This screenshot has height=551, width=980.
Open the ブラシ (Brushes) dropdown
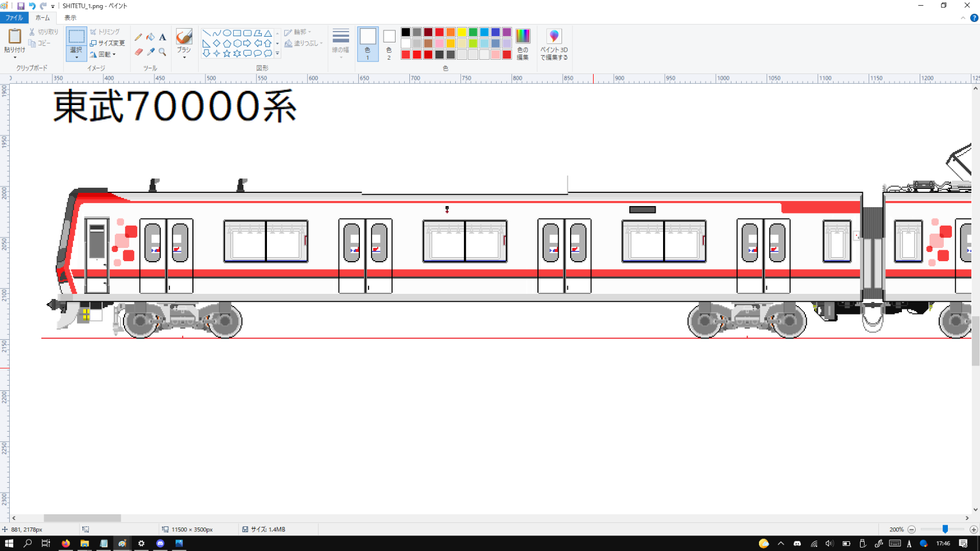tap(184, 57)
